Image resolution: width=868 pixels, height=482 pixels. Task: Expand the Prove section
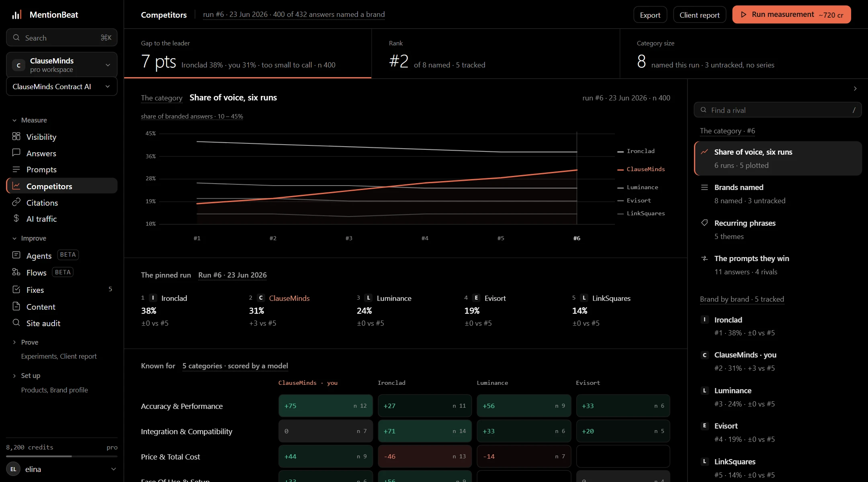click(x=25, y=342)
